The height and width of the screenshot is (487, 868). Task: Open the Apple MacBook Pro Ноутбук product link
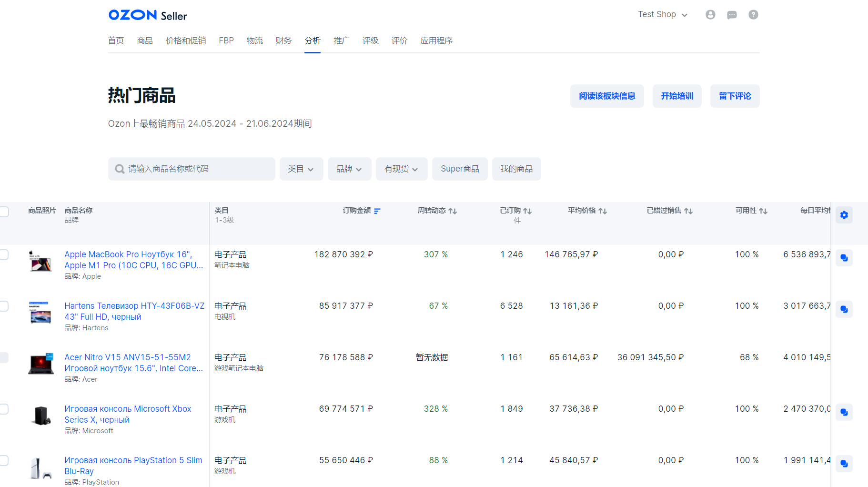pos(134,260)
